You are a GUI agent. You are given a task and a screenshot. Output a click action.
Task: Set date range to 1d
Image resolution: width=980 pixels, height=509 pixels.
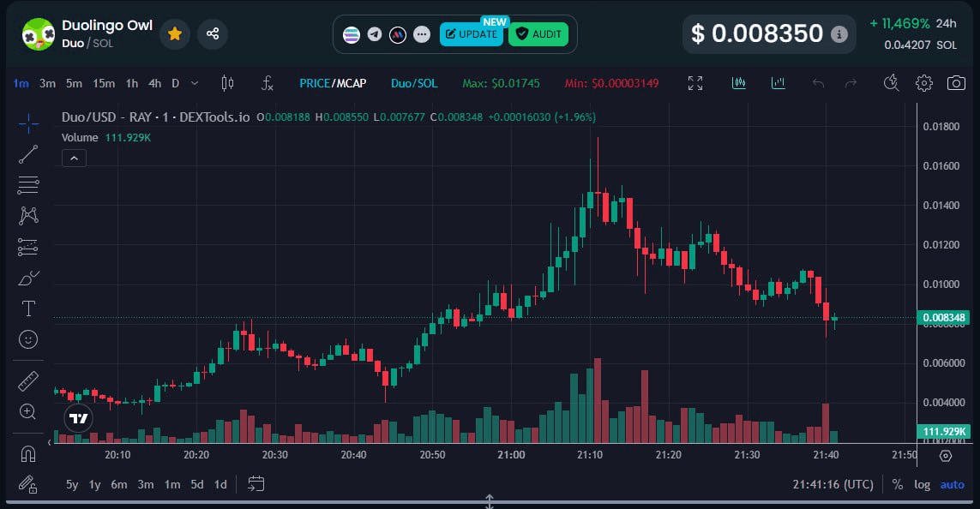coord(220,484)
